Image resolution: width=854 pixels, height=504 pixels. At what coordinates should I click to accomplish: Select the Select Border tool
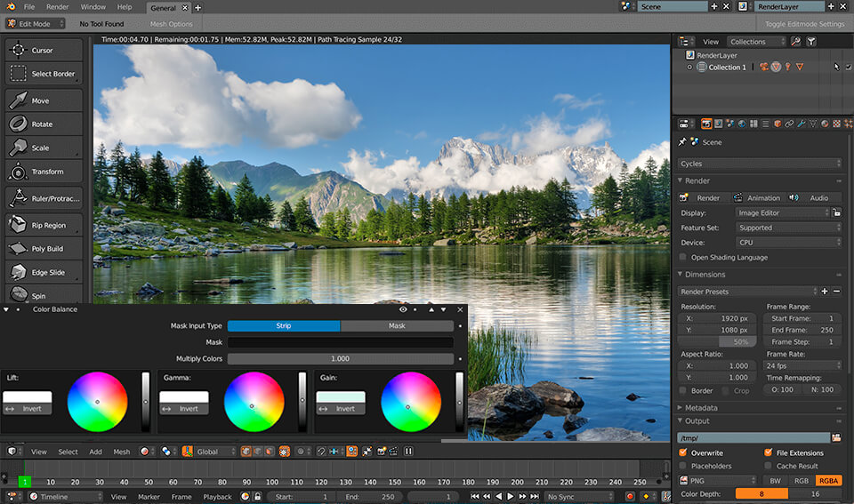pyautogui.click(x=44, y=74)
